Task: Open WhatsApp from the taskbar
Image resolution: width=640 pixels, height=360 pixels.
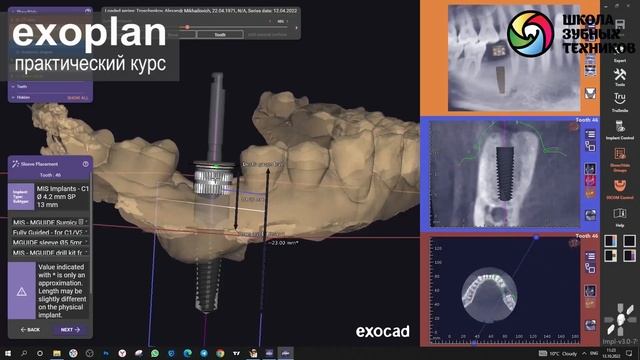Action: coord(155,353)
